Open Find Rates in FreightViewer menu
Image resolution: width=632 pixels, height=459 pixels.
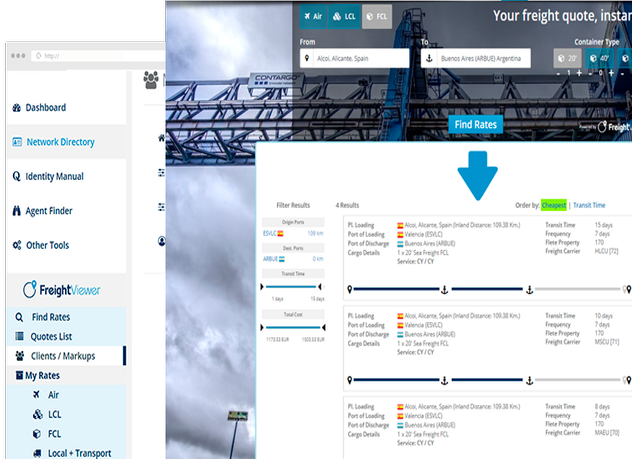pyautogui.click(x=49, y=317)
